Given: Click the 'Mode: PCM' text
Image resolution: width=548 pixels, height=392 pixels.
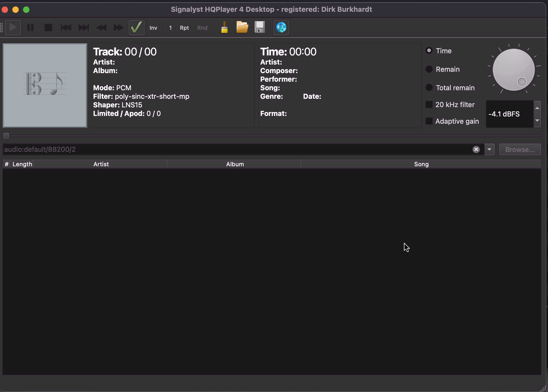Looking at the screenshot, I should (112, 88).
